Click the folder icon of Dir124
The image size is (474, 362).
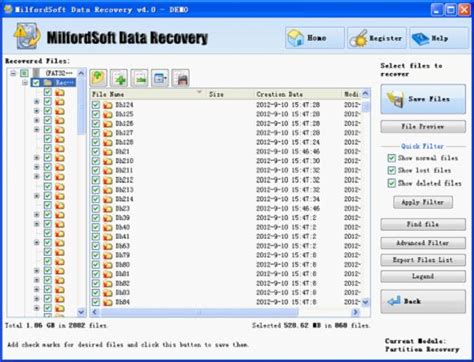(x=107, y=105)
